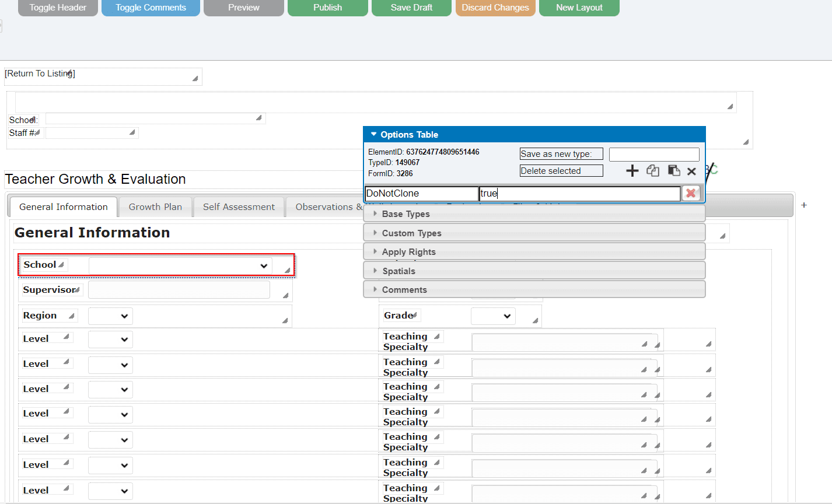The height and width of the screenshot is (504, 832).
Task: Click Save Draft
Action: 411,8
